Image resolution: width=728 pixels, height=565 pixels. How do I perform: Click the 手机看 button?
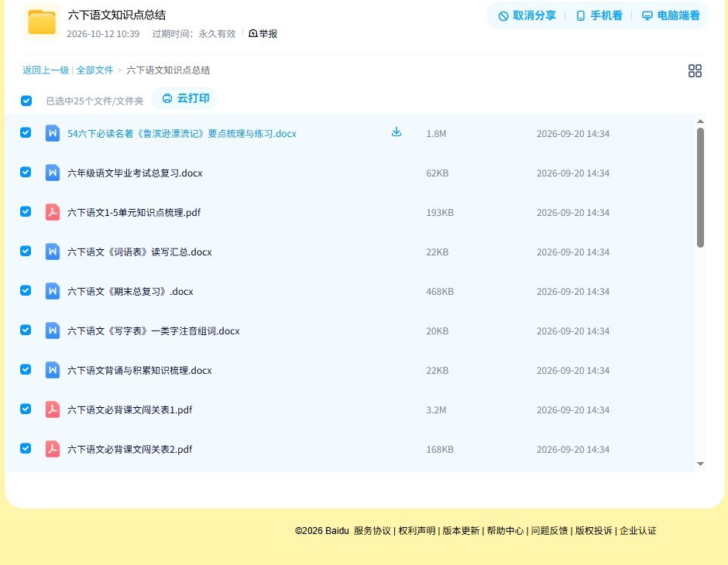(599, 15)
